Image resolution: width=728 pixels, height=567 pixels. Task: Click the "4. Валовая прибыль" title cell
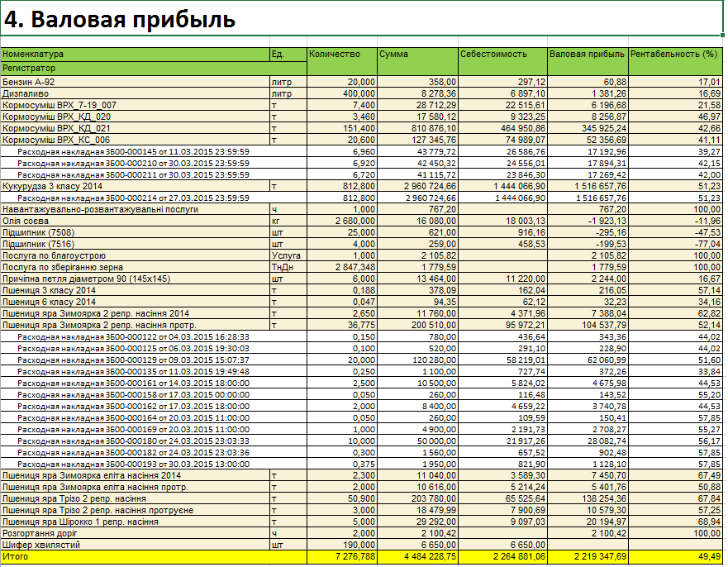pyautogui.click(x=121, y=20)
